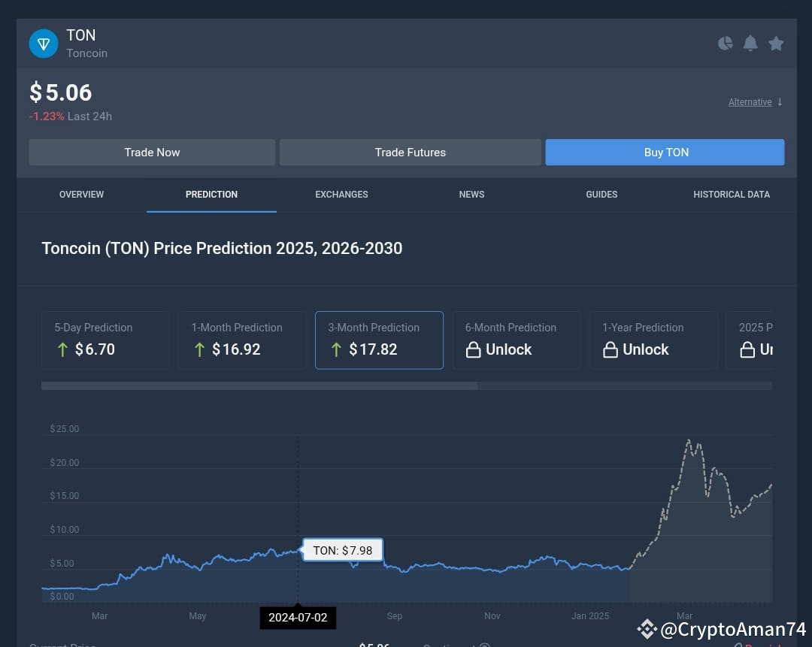Switch to the Exchanges tab

pos(341,195)
